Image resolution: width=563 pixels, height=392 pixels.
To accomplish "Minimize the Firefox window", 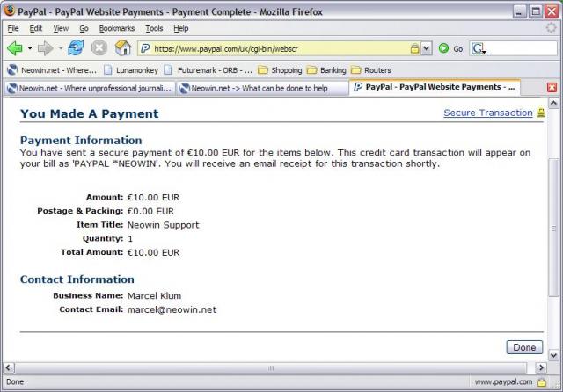I will point(519,11).
